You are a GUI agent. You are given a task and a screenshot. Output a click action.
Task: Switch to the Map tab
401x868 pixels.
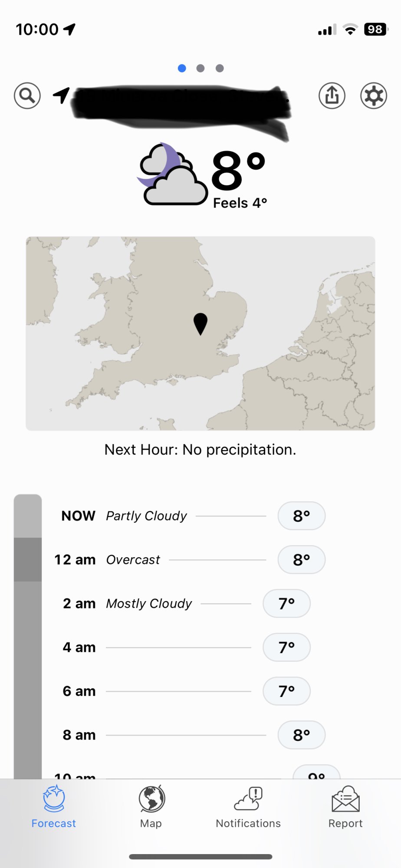tap(151, 807)
